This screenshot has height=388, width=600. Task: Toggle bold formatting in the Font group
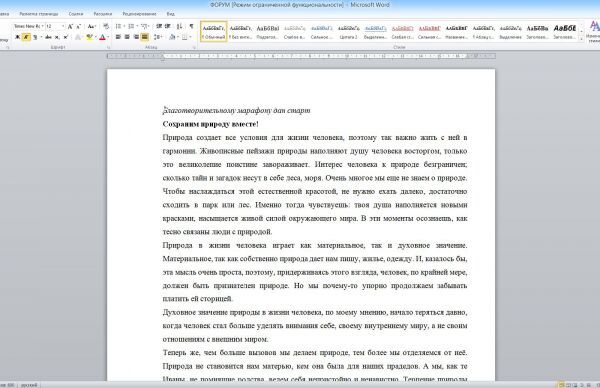(18, 37)
